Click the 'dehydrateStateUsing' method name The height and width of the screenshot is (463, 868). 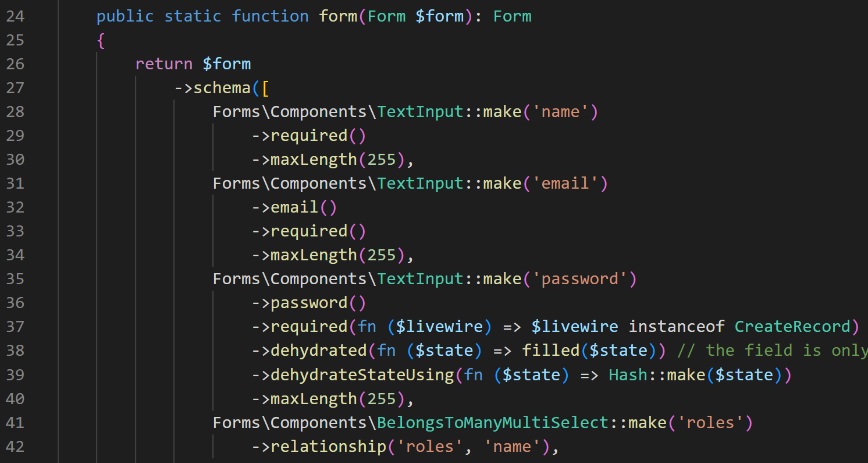(x=362, y=374)
